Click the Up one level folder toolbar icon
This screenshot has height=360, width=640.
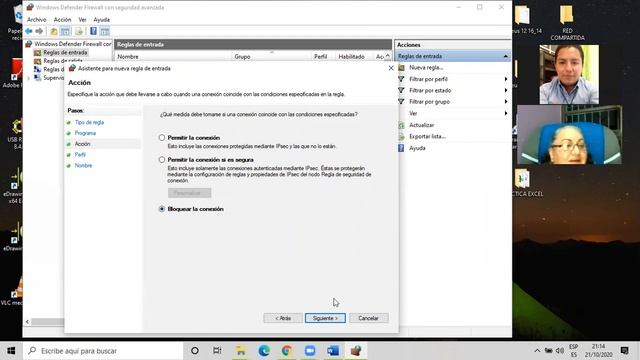[x=54, y=31]
